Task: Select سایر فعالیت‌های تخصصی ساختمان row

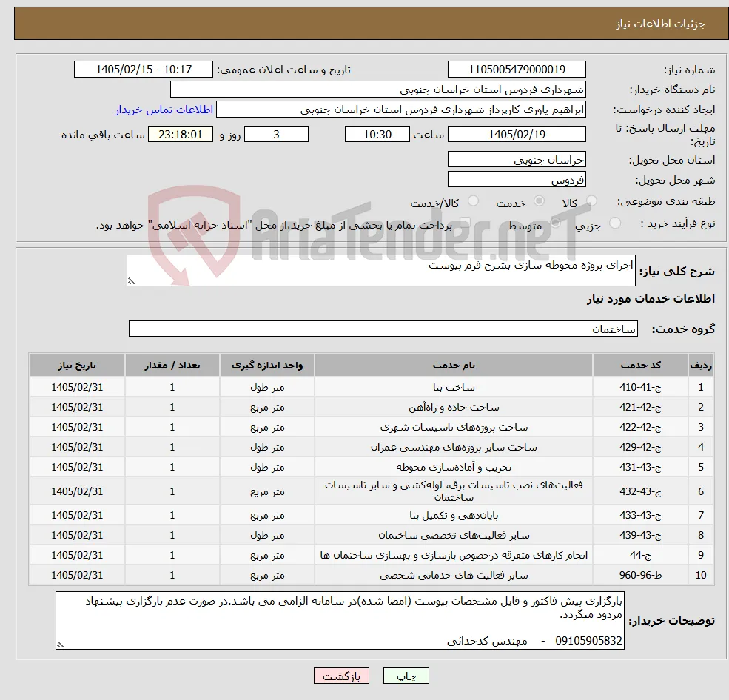Action: click(372, 535)
